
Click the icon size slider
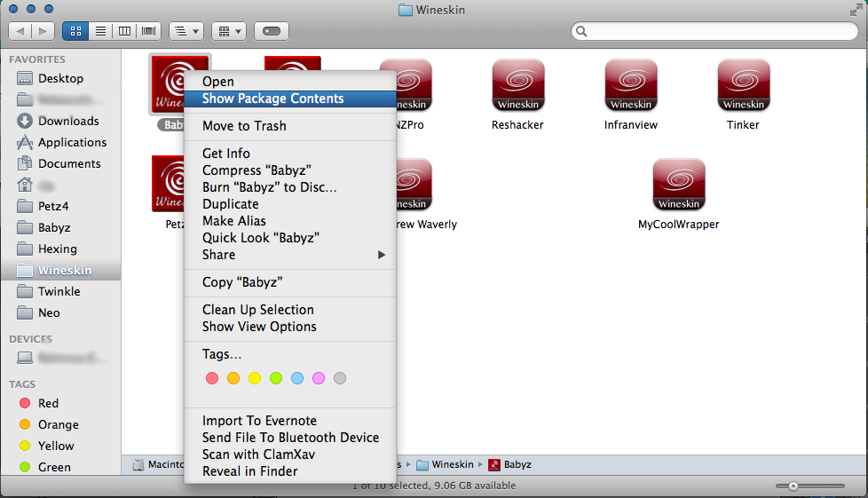(793, 486)
